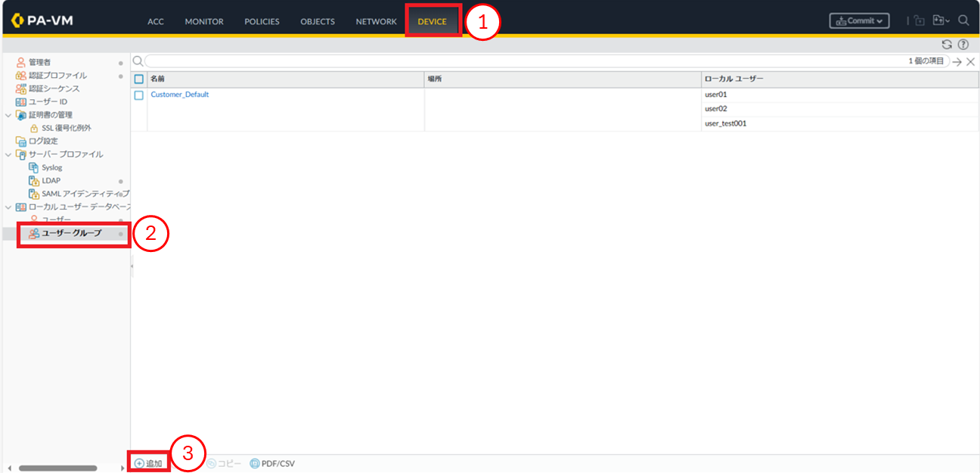
Task: Click sidebar scrollbar left arrow
Action: (8, 468)
